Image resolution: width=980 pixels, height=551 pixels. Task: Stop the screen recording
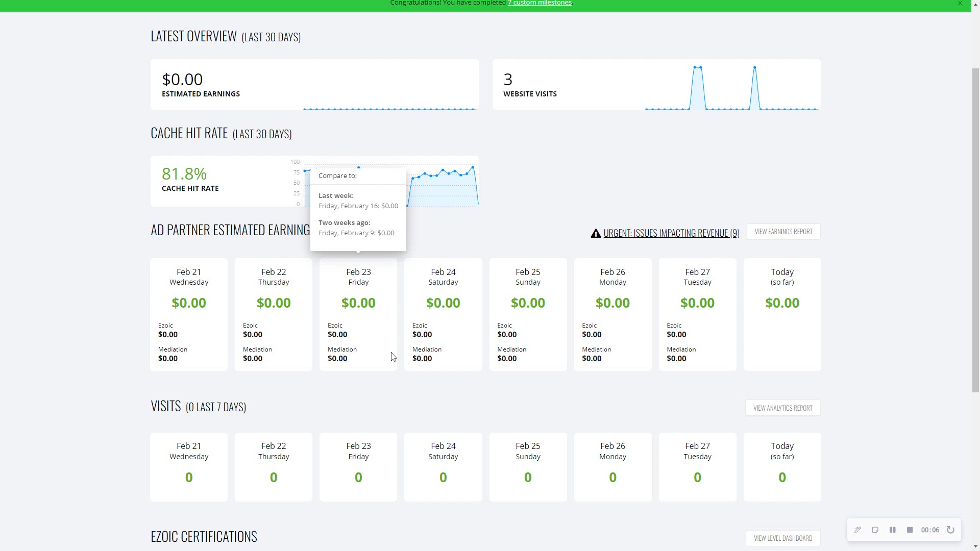pos(910,530)
